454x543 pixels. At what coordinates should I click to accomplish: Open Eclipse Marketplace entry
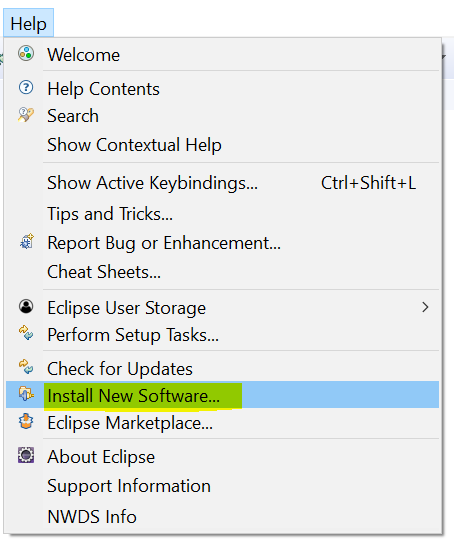pyautogui.click(x=222, y=422)
